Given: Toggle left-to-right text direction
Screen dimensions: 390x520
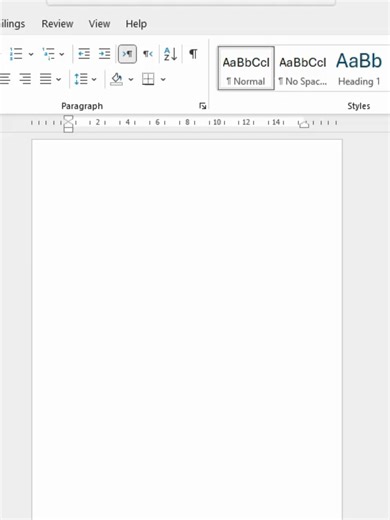Looking at the screenshot, I should click(127, 54).
